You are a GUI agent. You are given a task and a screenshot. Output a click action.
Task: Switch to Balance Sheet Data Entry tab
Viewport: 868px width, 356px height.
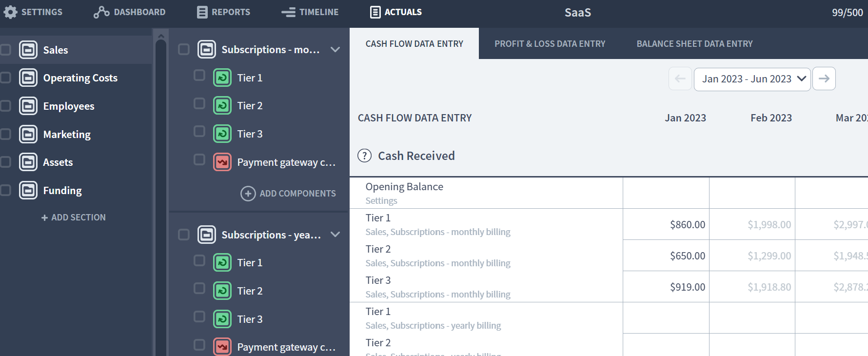[694, 44]
